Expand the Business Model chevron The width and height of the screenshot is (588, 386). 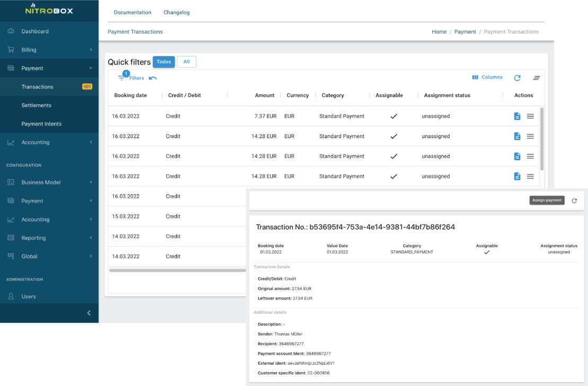click(91, 182)
